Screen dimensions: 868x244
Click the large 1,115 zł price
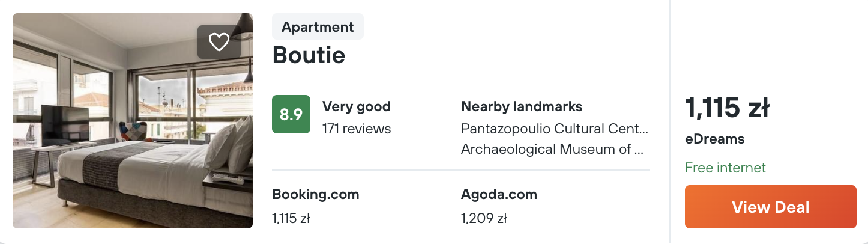click(727, 109)
